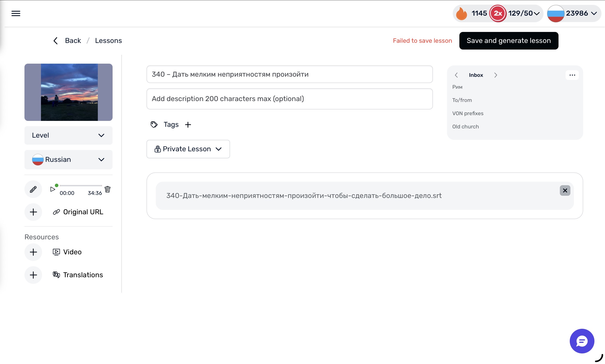Click the pencil edit audio icon
The image size is (605, 364).
click(x=33, y=189)
